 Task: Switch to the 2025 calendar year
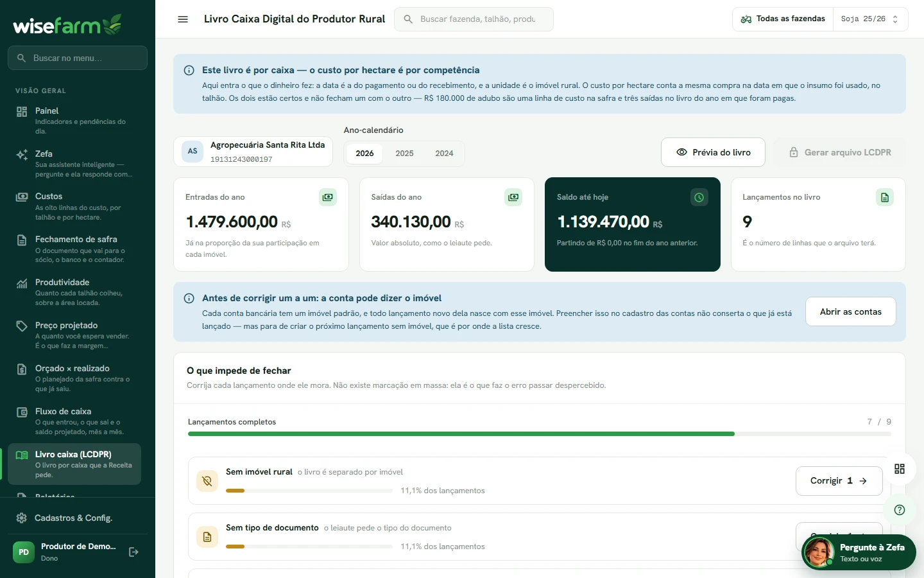click(404, 153)
